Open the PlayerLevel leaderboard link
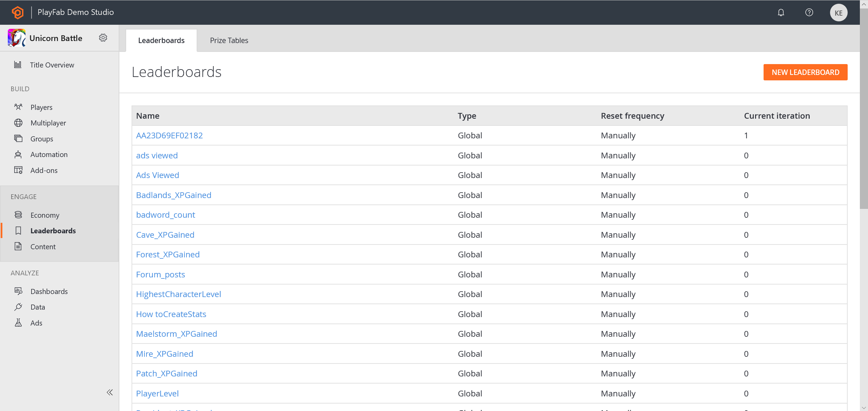This screenshot has height=411, width=868. (x=158, y=393)
